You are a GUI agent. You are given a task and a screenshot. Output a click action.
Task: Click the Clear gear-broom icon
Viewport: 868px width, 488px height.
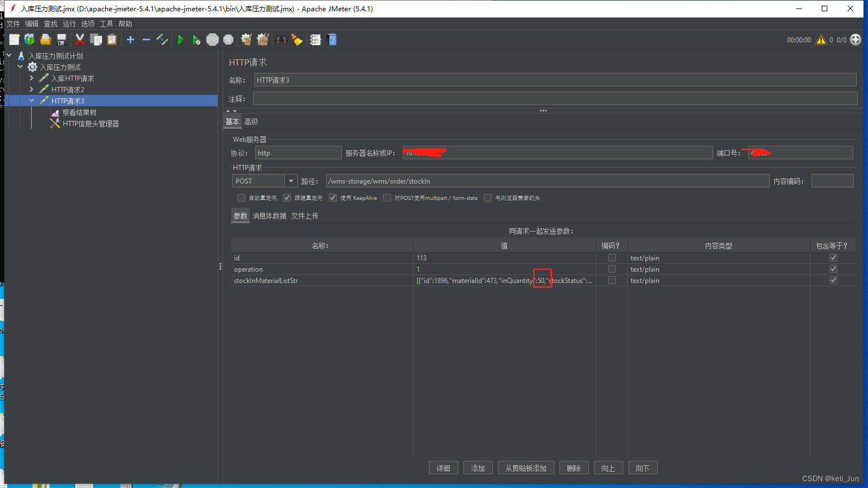[246, 39]
